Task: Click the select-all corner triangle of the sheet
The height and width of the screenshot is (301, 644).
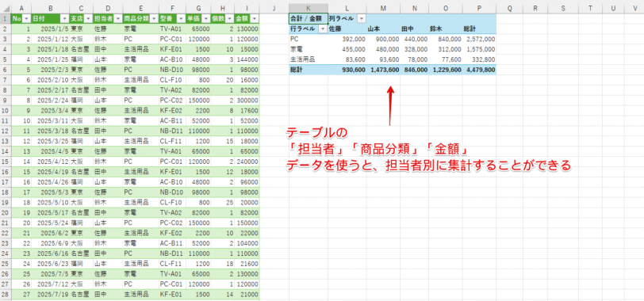Action: point(6,9)
